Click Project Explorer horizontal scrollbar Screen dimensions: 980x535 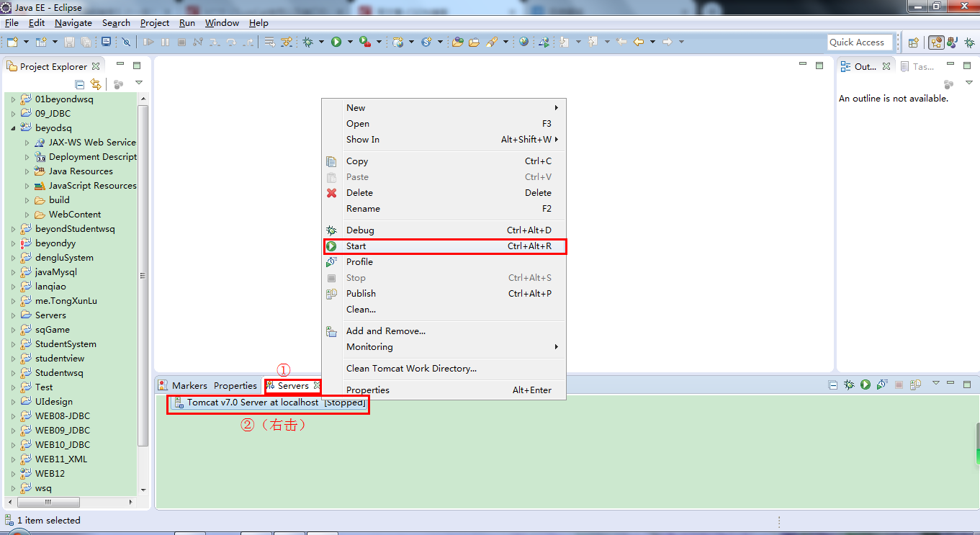48,502
